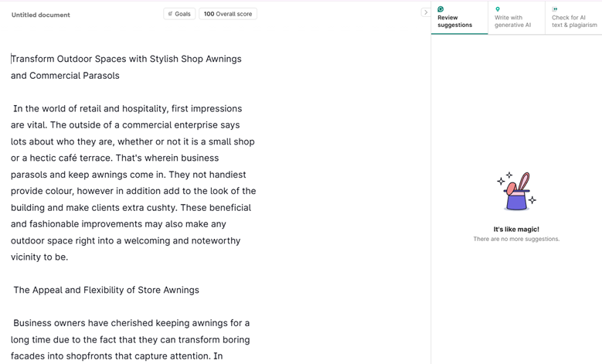Click the "It's like magic!" heading

tap(516, 229)
